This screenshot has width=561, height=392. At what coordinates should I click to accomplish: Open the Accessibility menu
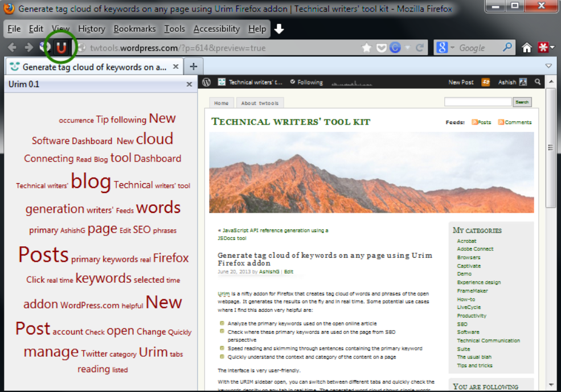click(x=216, y=29)
